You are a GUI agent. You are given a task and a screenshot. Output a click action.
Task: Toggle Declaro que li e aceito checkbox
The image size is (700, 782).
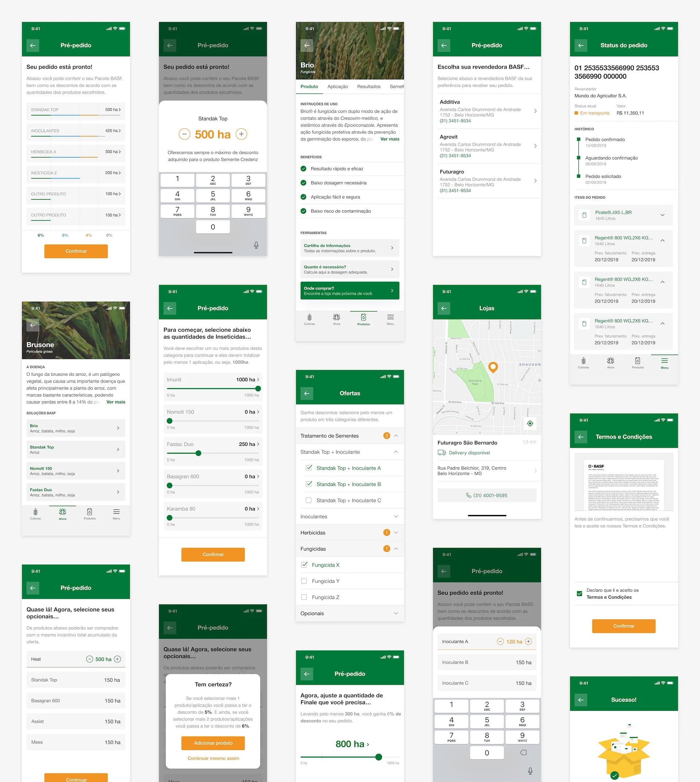(x=579, y=594)
